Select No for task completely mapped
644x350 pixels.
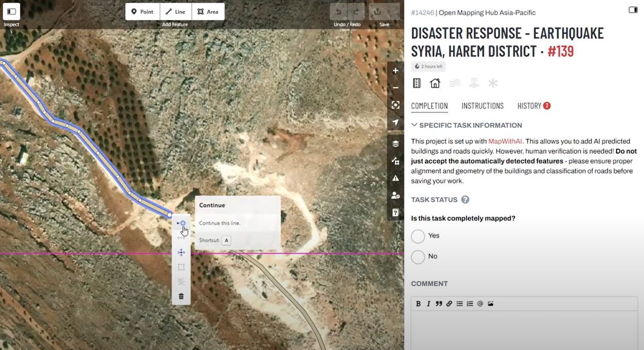pyautogui.click(x=418, y=257)
